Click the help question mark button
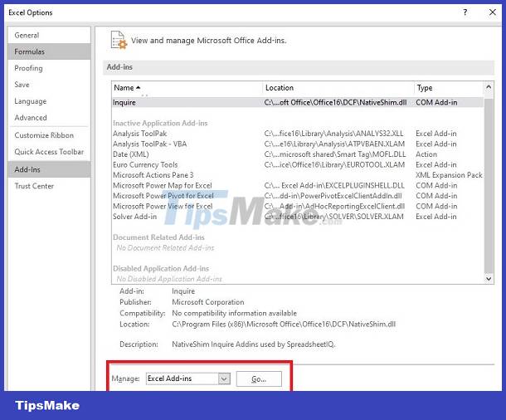Screen dimensions: 506x420 click(465, 12)
